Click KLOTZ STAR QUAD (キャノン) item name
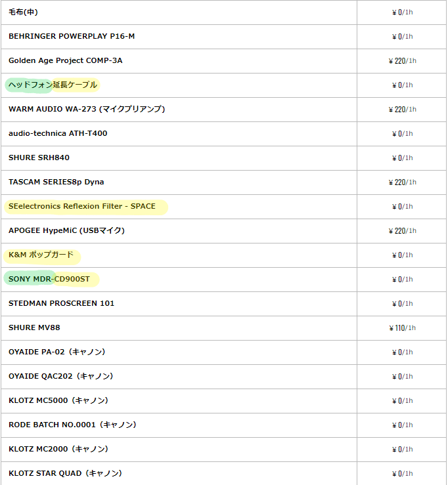This screenshot has width=448, height=485. tap(65, 473)
